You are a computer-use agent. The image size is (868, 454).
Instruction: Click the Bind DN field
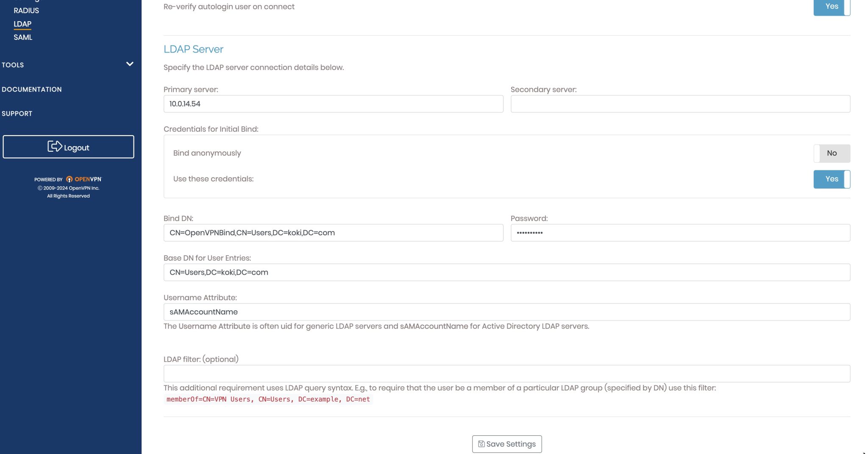(333, 232)
